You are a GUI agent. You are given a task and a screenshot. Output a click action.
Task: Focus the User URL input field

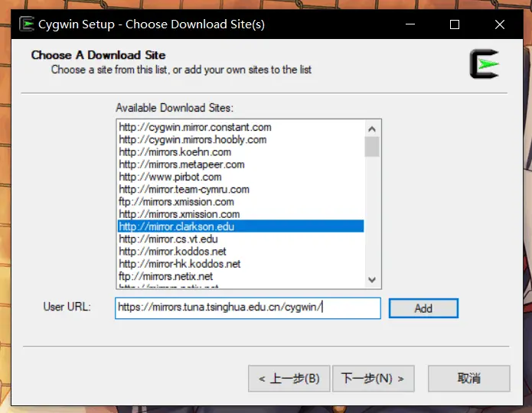tap(248, 308)
